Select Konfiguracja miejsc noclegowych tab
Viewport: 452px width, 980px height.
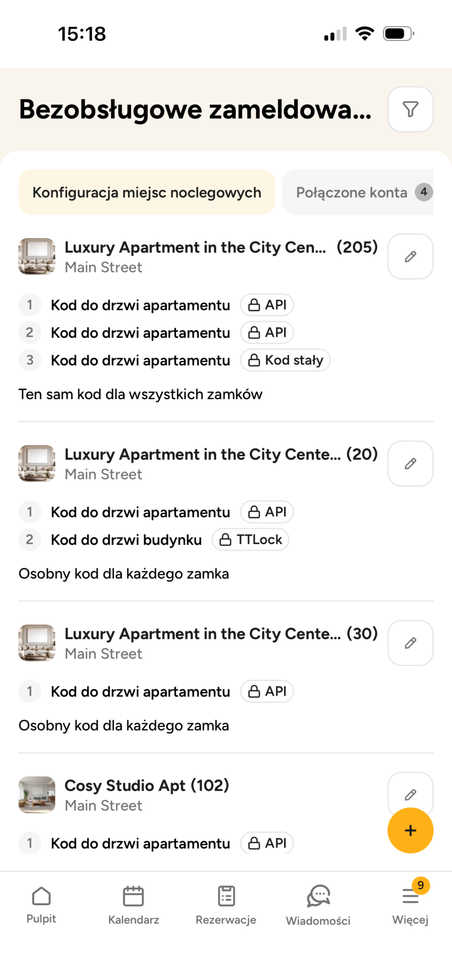click(147, 192)
